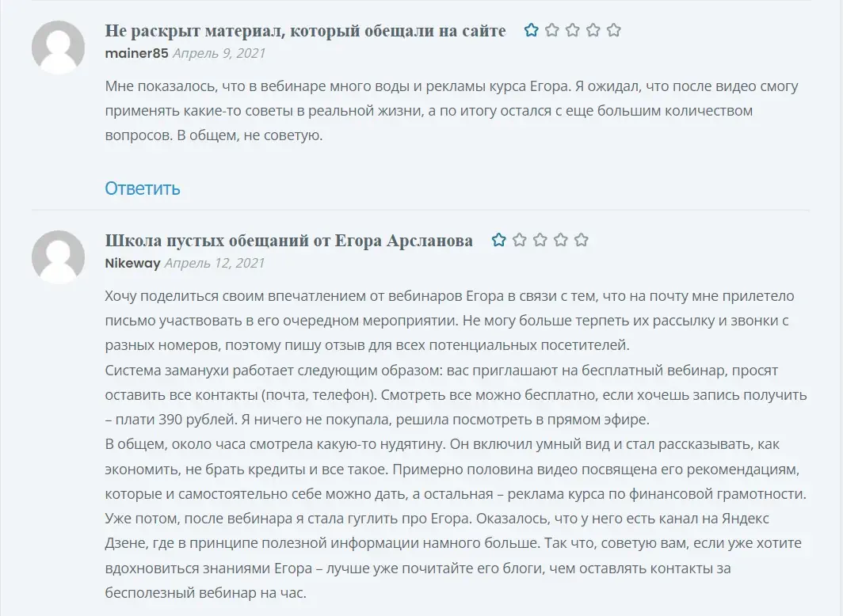
Task: Click fourth star in Nikeway review rating
Action: coord(561,240)
